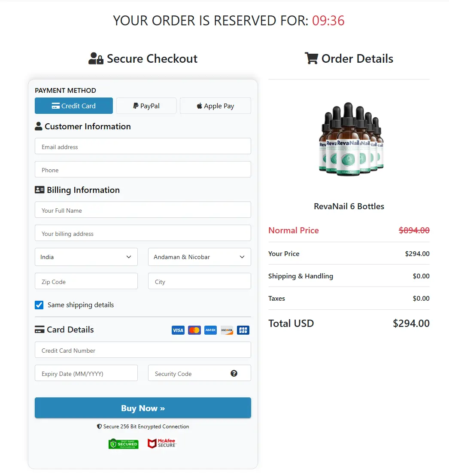Screen dimensions: 449x476
Task: Click the Mastercard icon
Action: tap(194, 330)
